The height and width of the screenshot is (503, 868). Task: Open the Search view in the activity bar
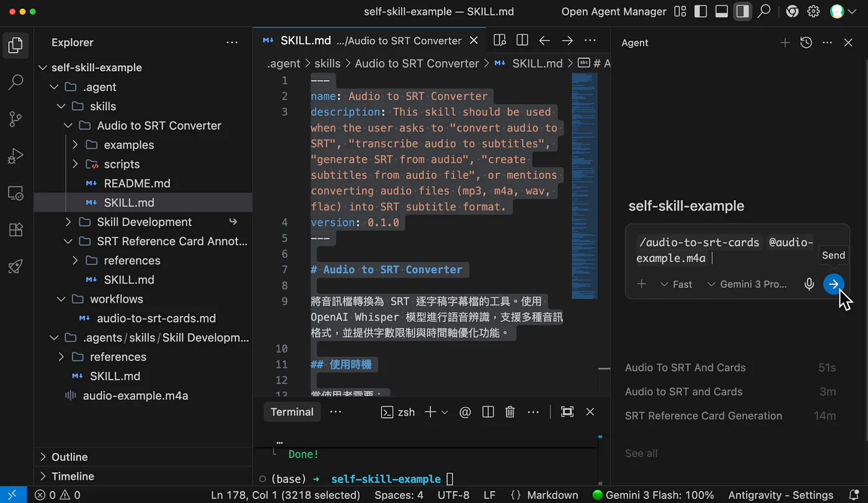coord(16,82)
